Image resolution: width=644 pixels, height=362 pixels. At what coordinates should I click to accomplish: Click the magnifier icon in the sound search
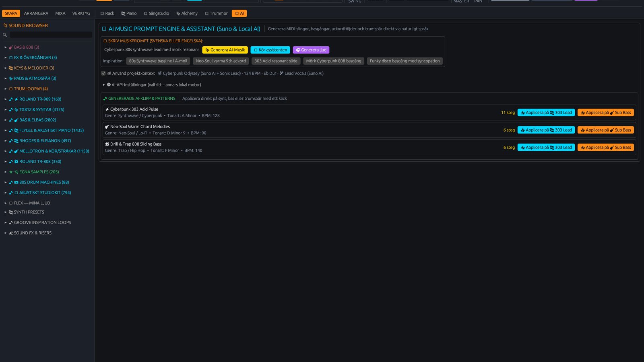(x=5, y=35)
